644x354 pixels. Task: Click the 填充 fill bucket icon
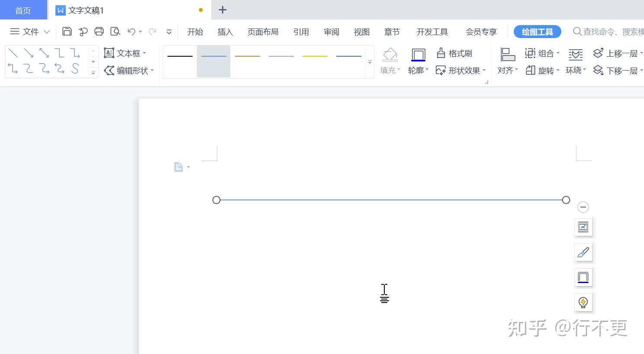390,55
